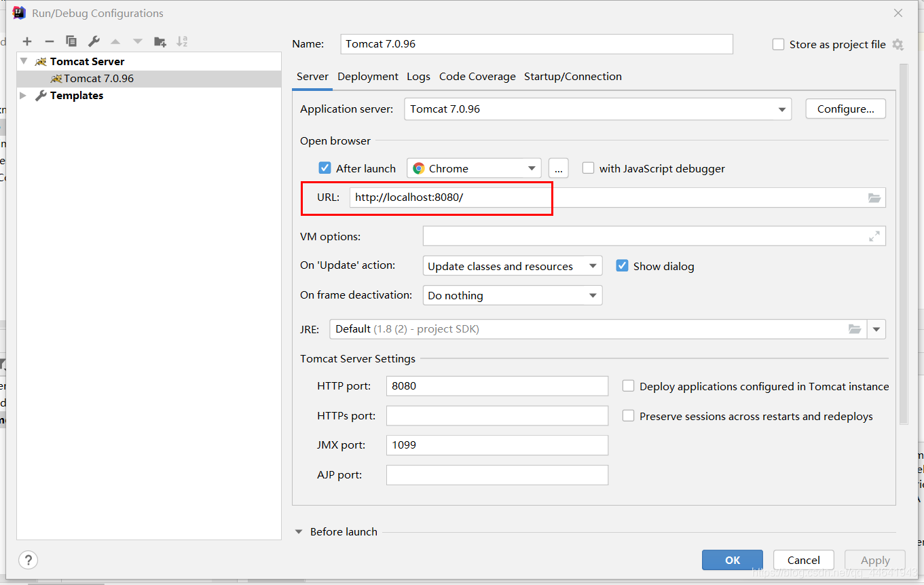Click the browser ellipsis button
Viewport: 924px width, 585px height.
coord(558,168)
